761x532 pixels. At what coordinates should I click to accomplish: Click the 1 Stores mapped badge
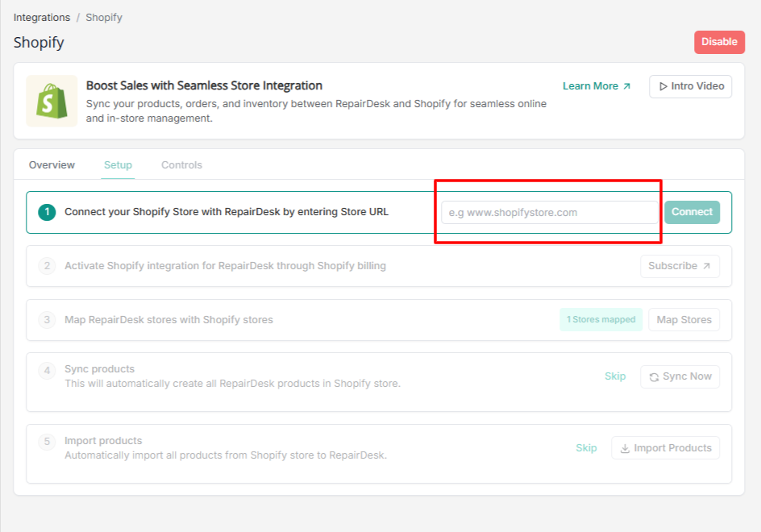pos(601,319)
